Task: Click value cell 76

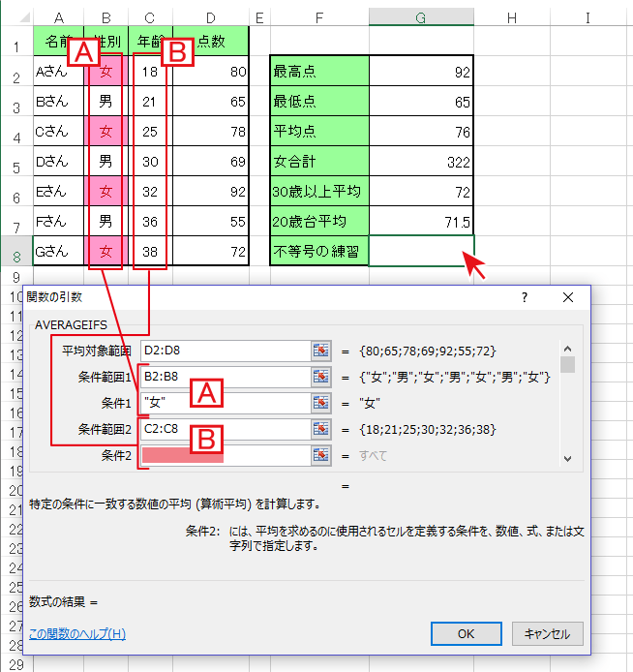Action: 421,131
